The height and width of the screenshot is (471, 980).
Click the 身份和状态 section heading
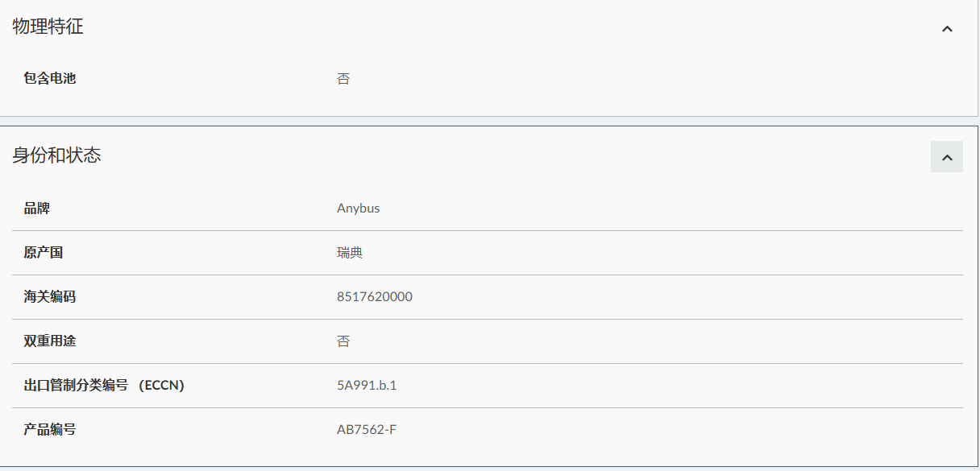pos(56,155)
